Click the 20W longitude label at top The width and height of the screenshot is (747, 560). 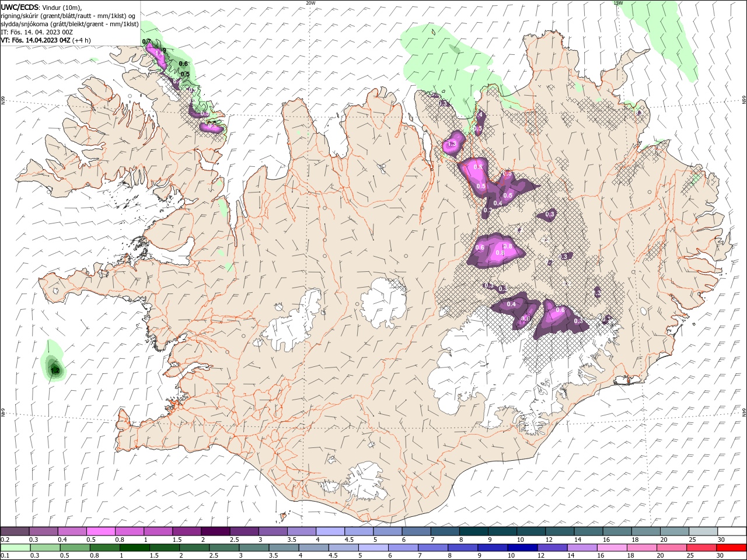point(311,3)
